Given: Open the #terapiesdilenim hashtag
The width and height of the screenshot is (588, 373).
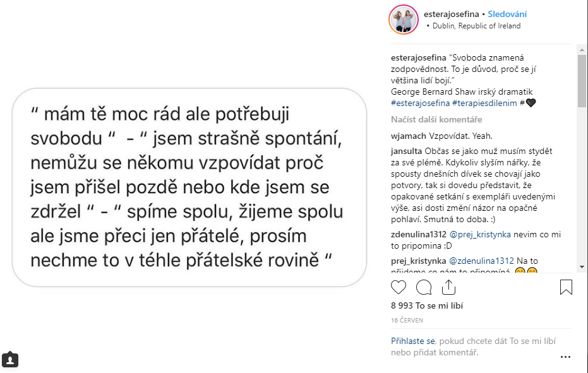Looking at the screenshot, I should (485, 103).
